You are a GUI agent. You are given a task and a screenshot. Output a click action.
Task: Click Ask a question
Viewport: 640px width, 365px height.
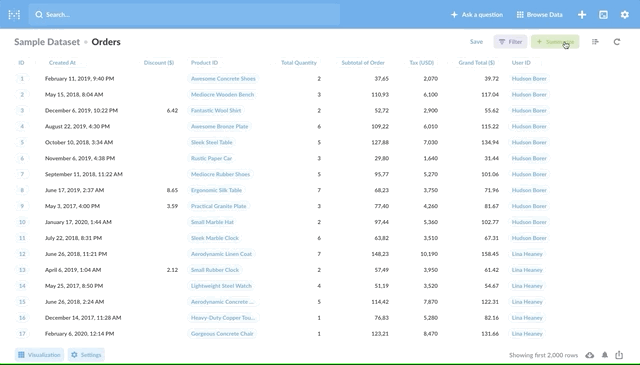[476, 15]
